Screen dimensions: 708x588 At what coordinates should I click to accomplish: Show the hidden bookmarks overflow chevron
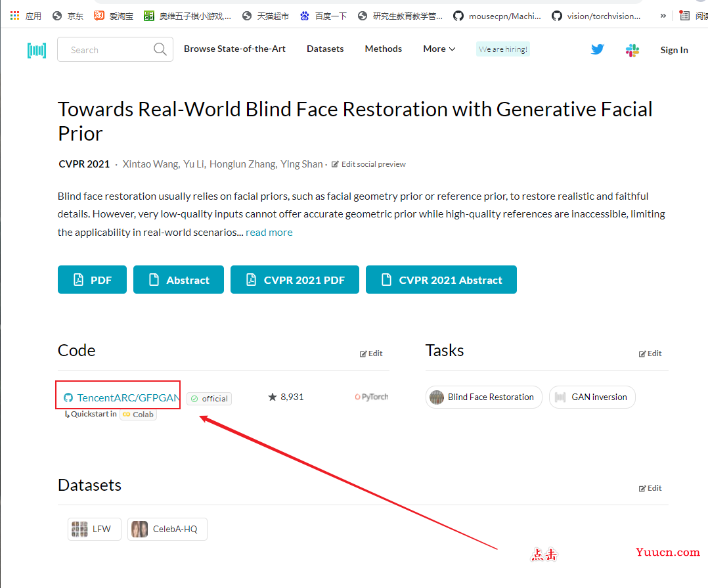(663, 16)
